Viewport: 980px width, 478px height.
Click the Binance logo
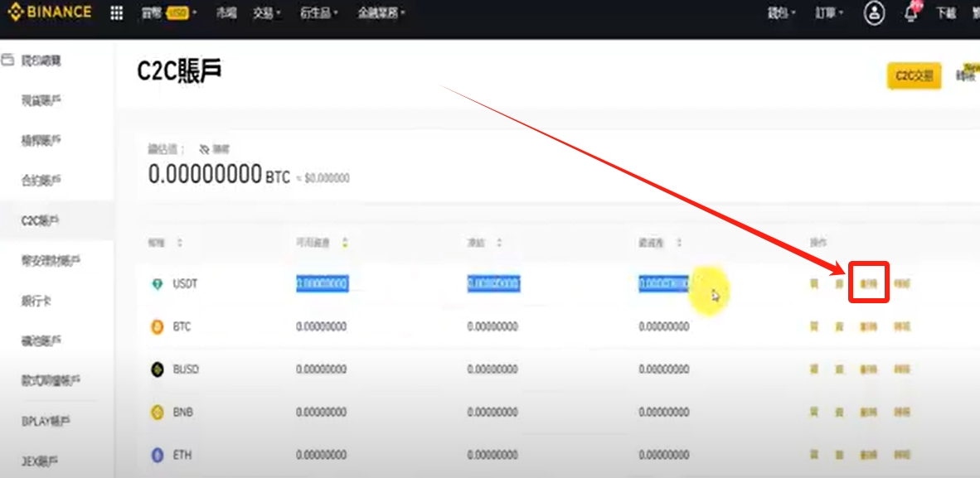click(50, 12)
